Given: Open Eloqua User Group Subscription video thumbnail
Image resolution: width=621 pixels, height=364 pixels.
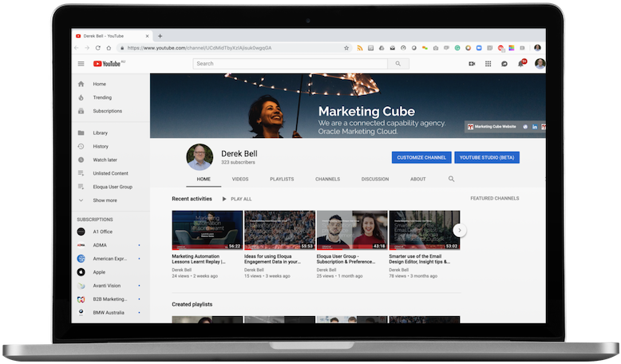Looking at the screenshot, I should pos(352,230).
